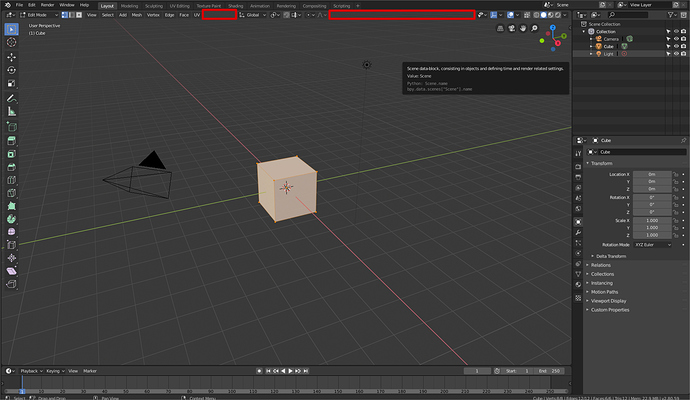The image size is (690, 400).
Task: Toggle snapping magnet in header
Action: point(286,15)
